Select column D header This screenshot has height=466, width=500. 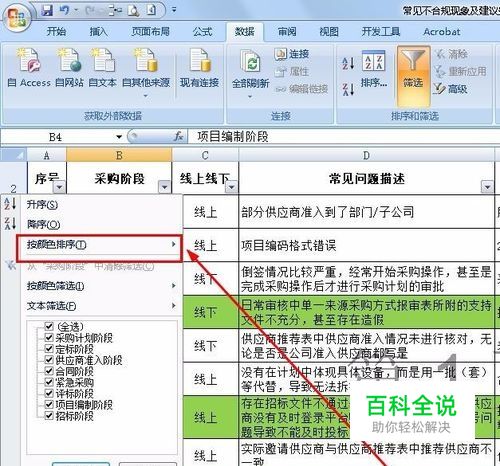(x=367, y=155)
